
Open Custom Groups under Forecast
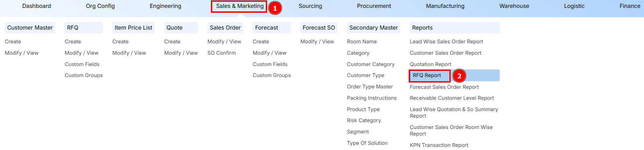(272, 75)
